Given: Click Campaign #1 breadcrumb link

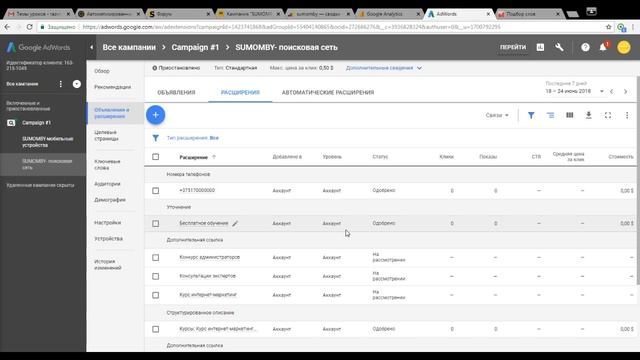Looking at the screenshot, I should (x=195, y=47).
